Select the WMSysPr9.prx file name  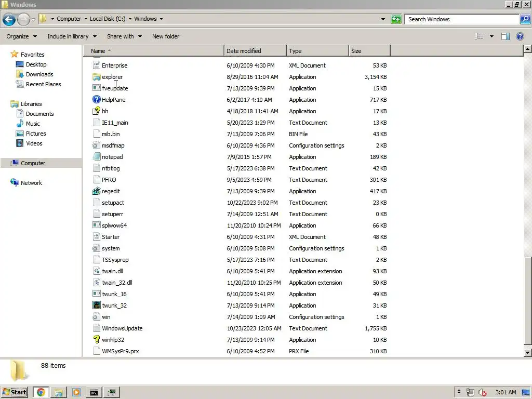tap(121, 351)
